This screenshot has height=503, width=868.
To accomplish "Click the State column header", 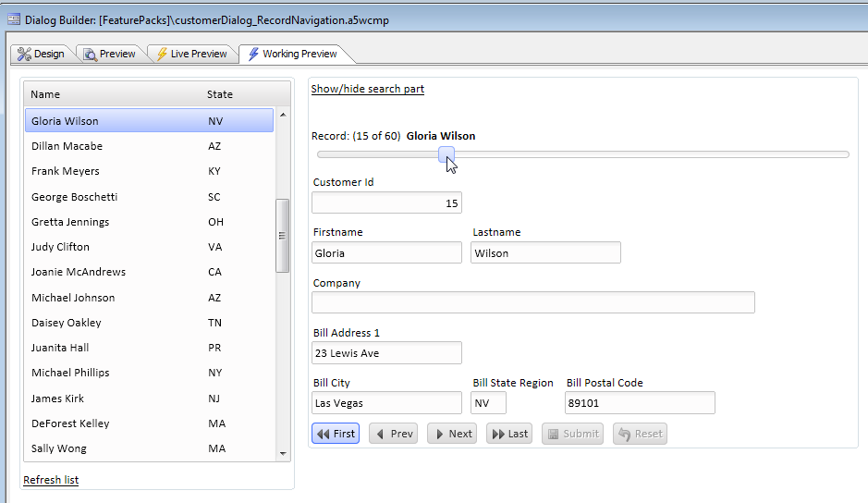I will (220, 94).
